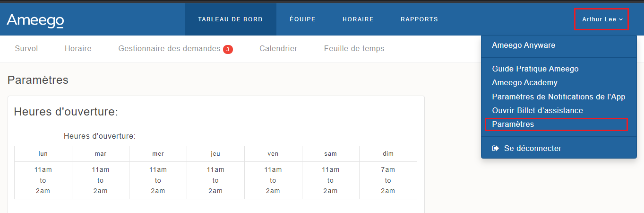Click Ouvrir Billet d'assistance

[x=537, y=110]
